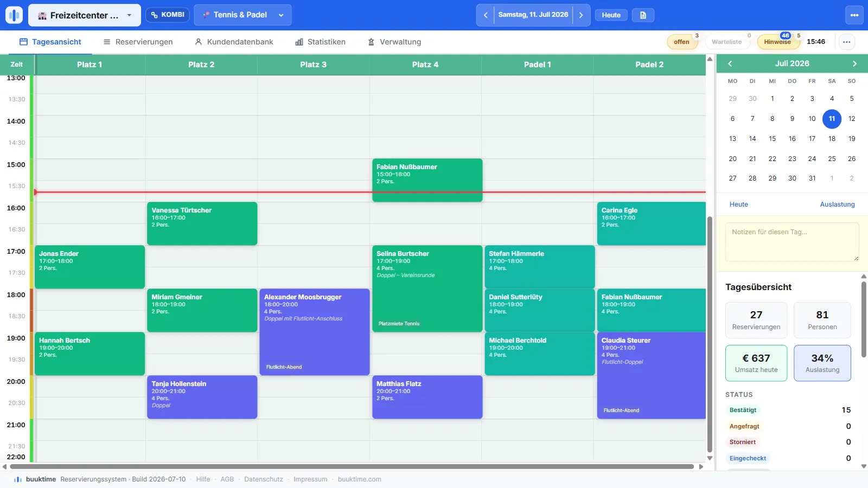Open Fabian Nußbaumer 15:00–16:00 booking
868x488 pixels.
tap(427, 180)
